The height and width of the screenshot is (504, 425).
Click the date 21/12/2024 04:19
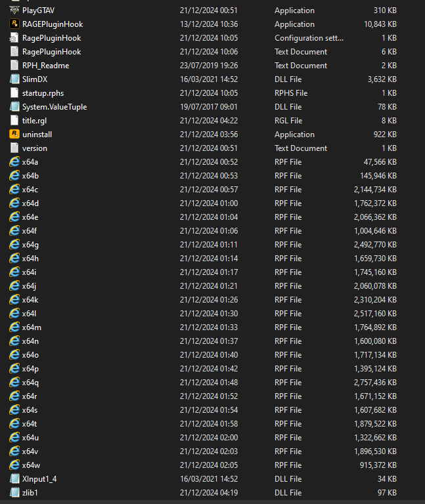click(x=209, y=493)
